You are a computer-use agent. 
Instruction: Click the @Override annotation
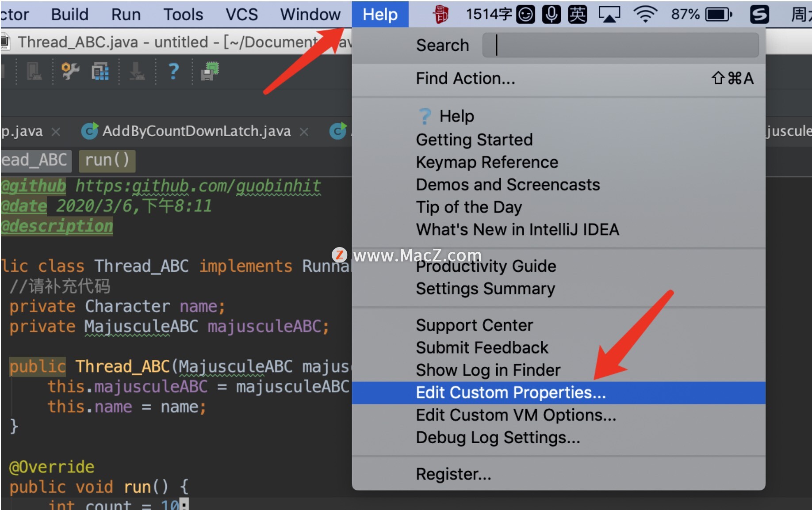pyautogui.click(x=52, y=467)
